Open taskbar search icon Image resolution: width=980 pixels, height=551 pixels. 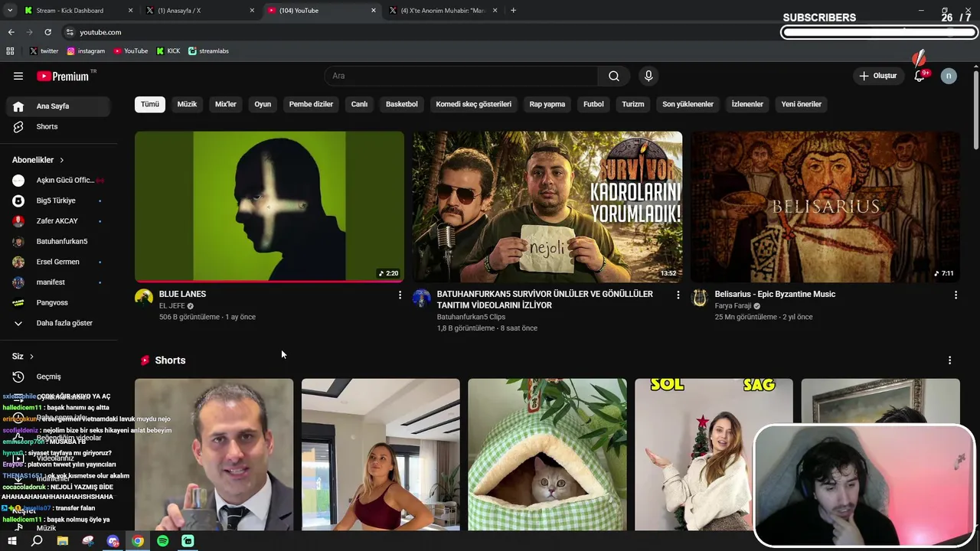click(37, 541)
